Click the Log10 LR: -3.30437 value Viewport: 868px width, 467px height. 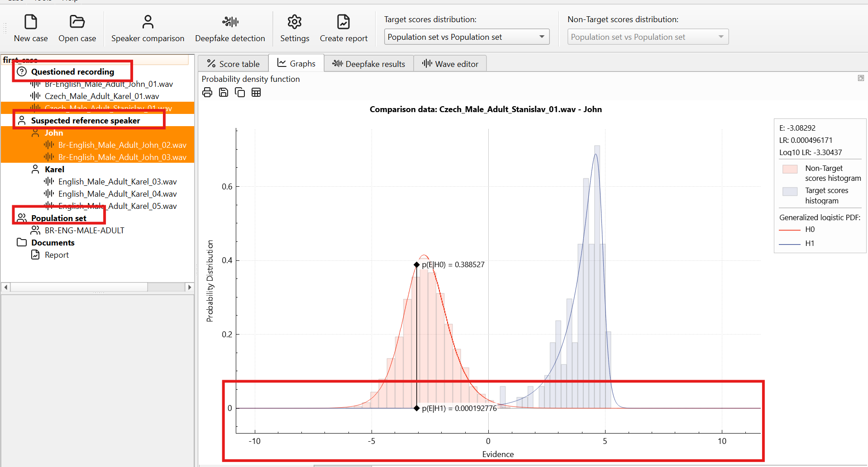pos(811,152)
